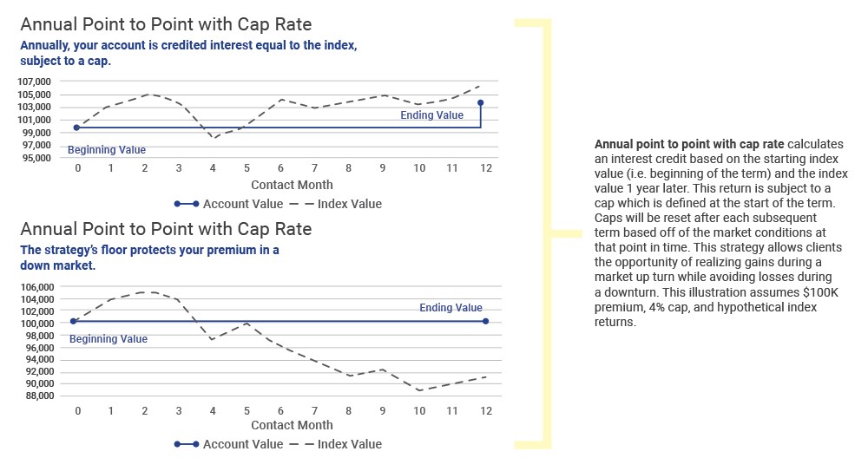868x471 pixels.
Task: Select the bottom chart's ending value data point
Action: 485,321
